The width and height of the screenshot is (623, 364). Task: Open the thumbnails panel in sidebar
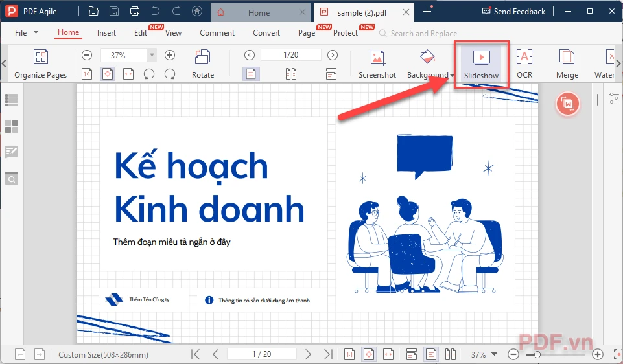12,126
